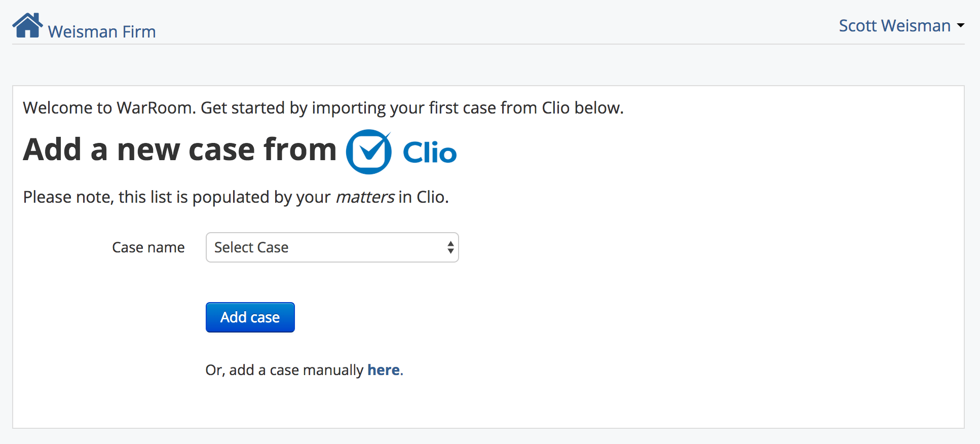
Task: Click the home icon in header
Action: pos(27,25)
